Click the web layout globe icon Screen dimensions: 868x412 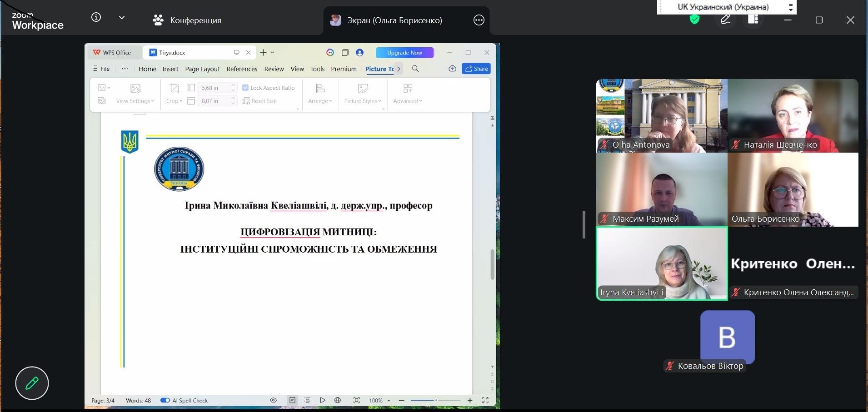click(x=338, y=400)
